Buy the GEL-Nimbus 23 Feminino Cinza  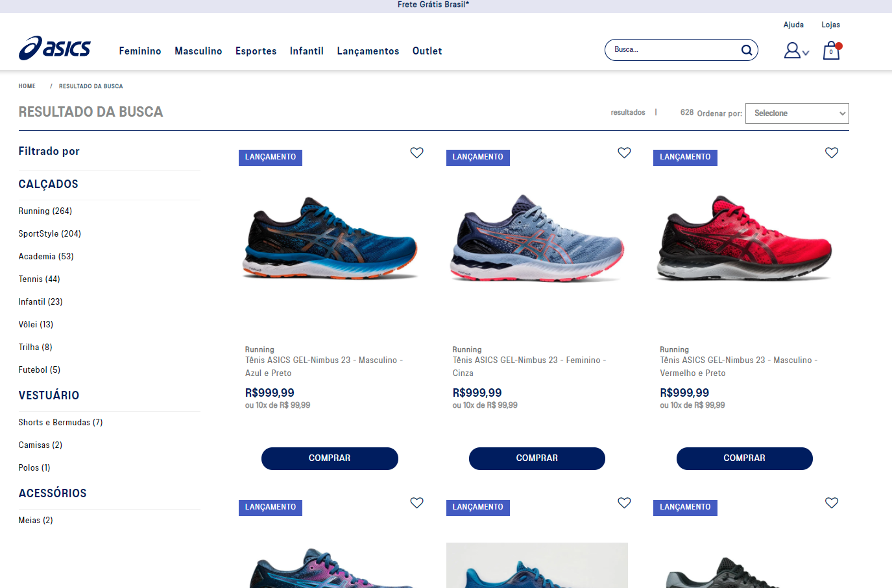(x=537, y=458)
